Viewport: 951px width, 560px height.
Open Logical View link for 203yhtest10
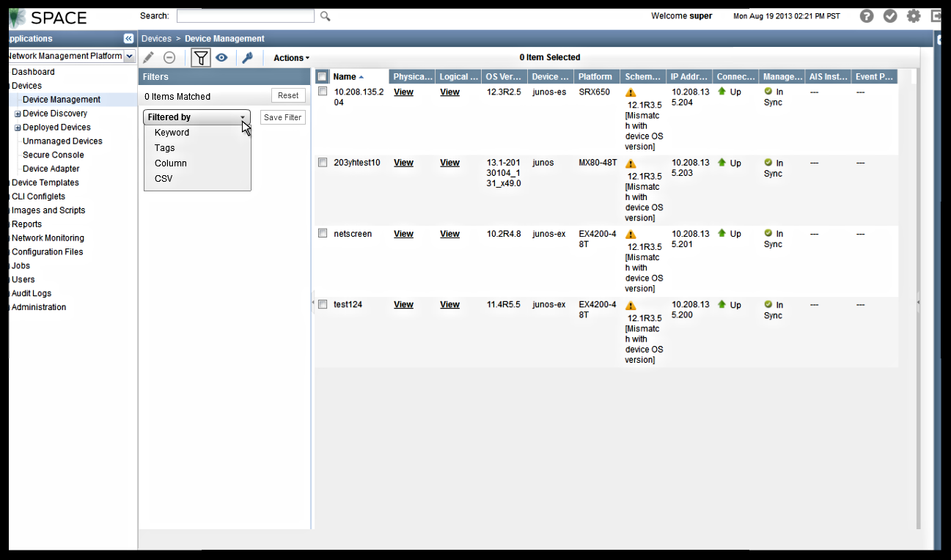(x=449, y=163)
